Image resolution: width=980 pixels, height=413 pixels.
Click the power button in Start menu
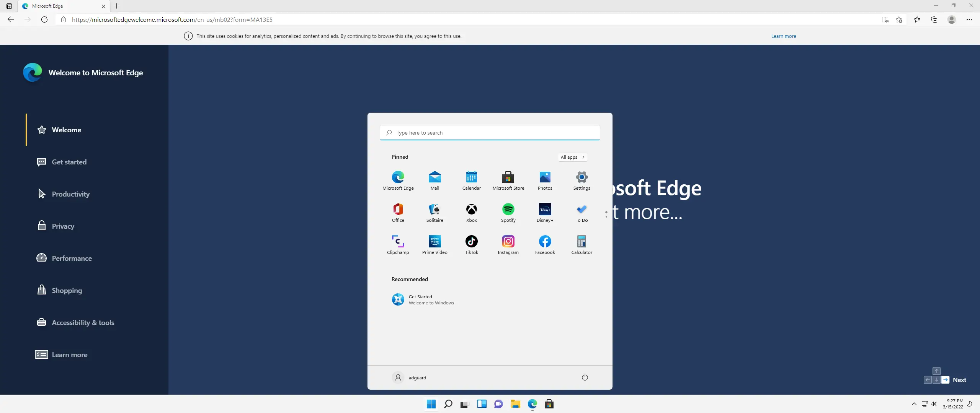(x=585, y=377)
